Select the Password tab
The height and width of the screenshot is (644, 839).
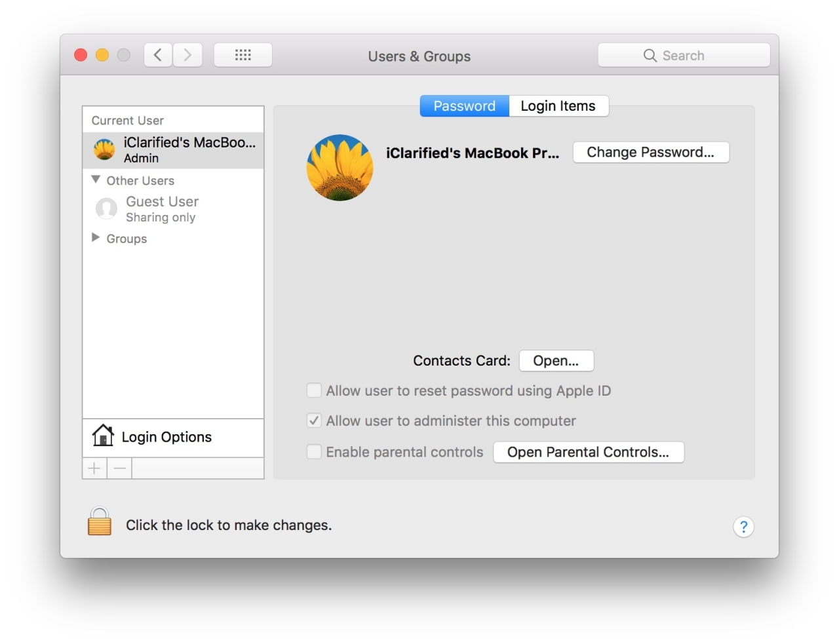(463, 105)
